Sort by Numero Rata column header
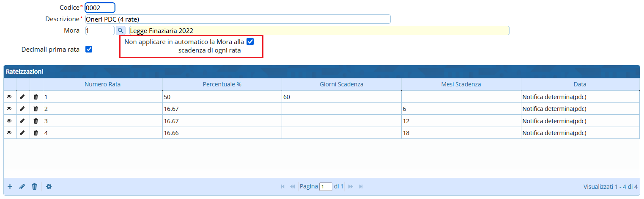 [x=102, y=84]
